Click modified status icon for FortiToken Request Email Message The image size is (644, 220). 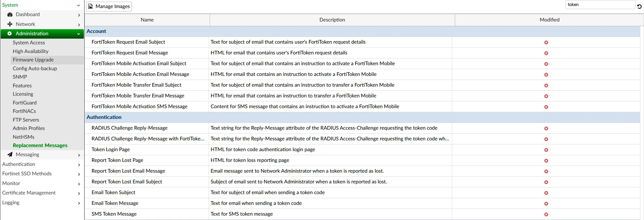(546, 53)
